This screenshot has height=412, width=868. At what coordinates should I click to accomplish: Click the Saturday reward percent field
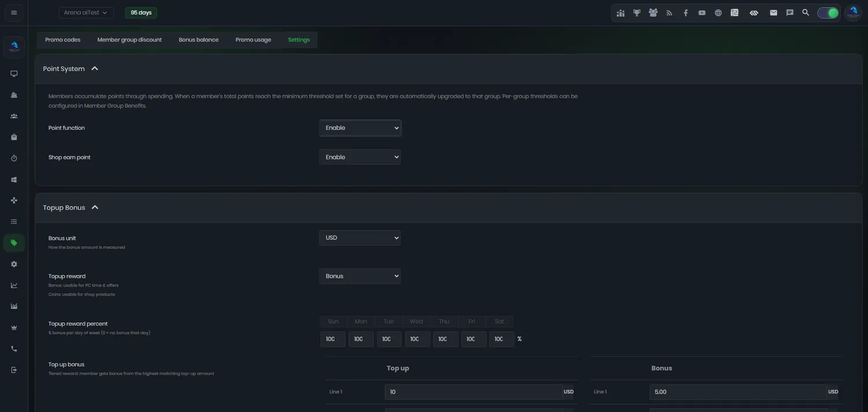click(502, 339)
